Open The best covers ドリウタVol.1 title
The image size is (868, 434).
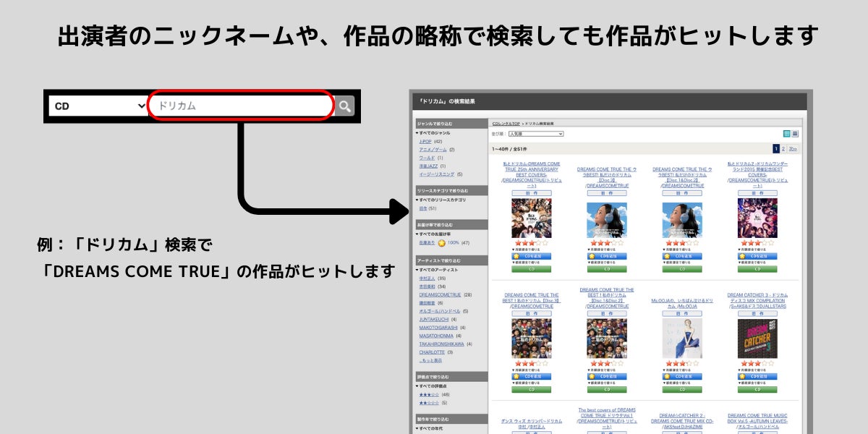[608, 418]
